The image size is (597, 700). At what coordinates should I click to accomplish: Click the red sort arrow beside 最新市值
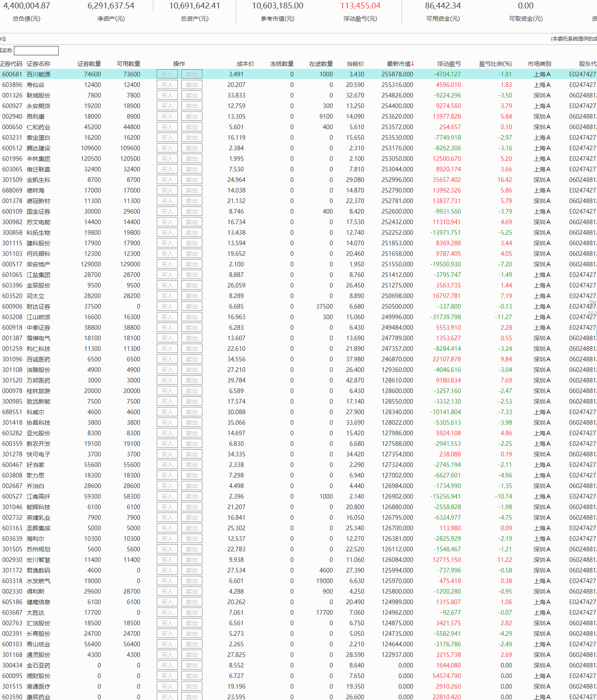click(413, 63)
